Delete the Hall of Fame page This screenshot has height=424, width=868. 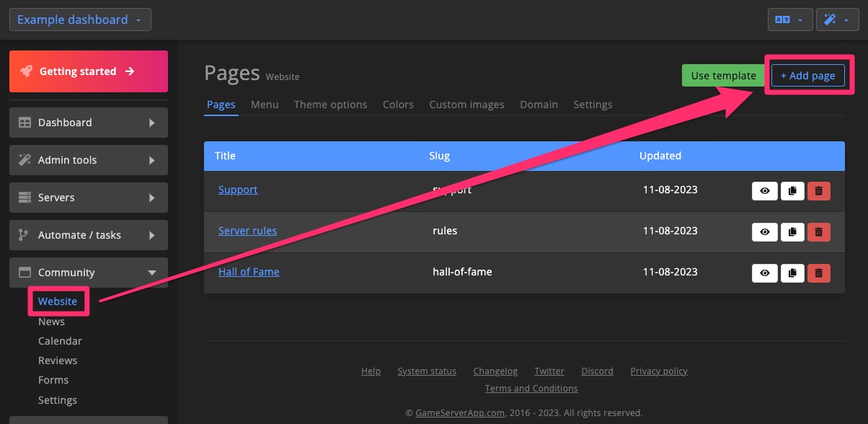(819, 273)
